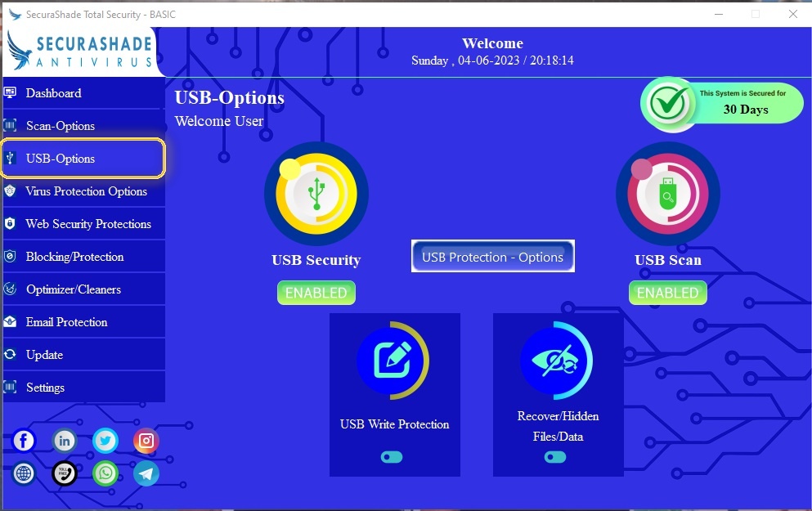Toggle USB Scan ENABLED button

pos(668,293)
